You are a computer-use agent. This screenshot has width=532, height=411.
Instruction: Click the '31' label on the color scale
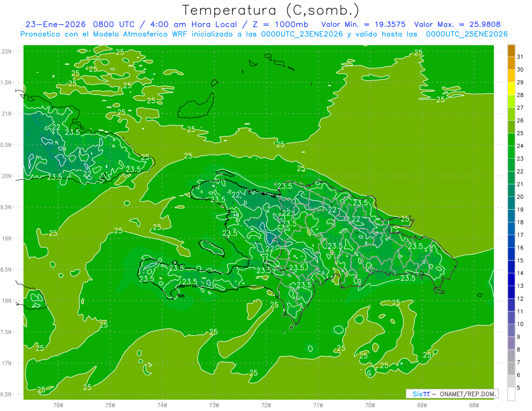click(x=520, y=57)
